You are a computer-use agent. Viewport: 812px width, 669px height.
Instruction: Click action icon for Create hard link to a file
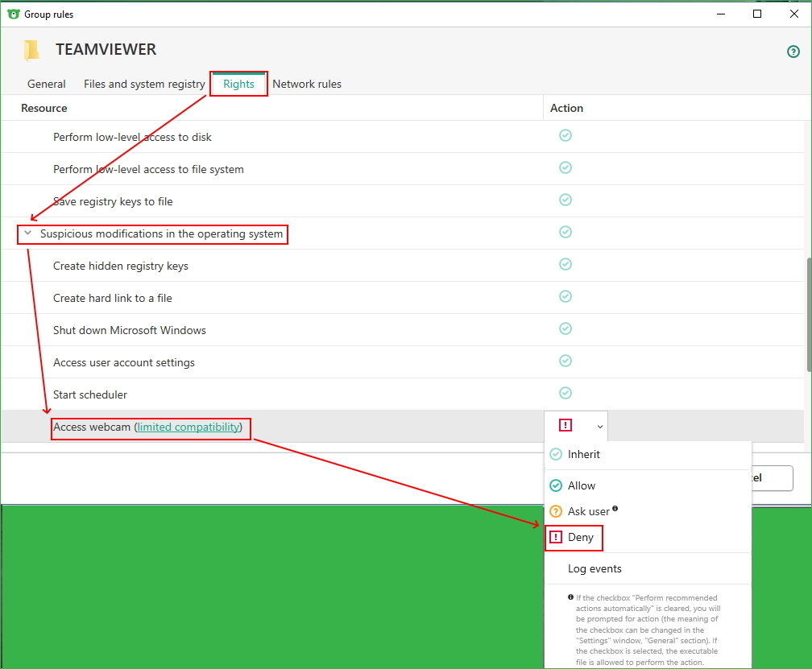pos(565,296)
